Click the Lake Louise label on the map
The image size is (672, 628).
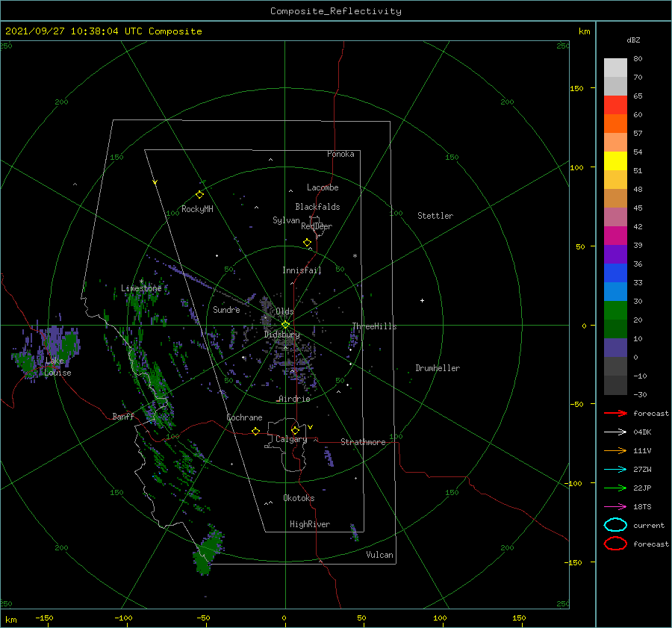click(57, 367)
